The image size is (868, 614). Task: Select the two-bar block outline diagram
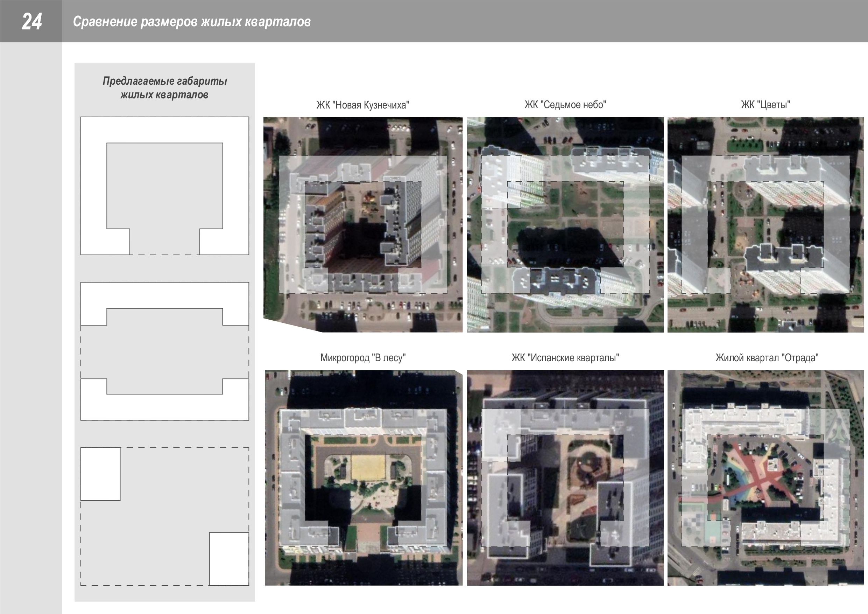click(164, 351)
